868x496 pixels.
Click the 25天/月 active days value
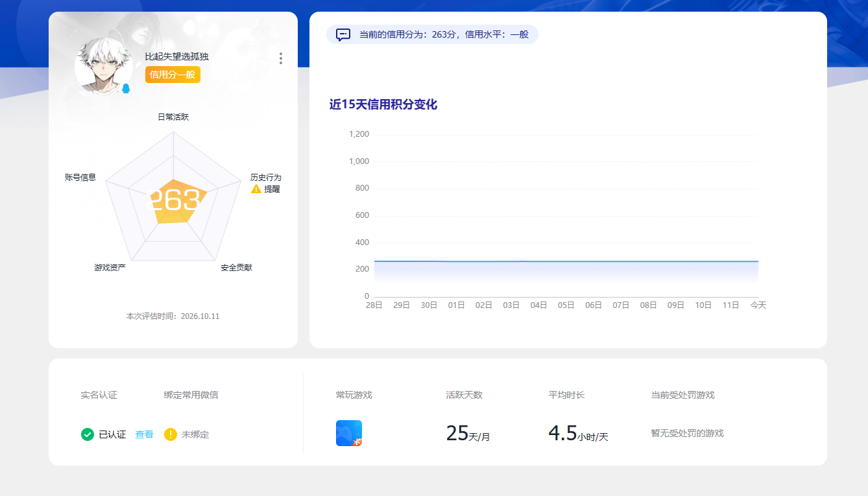[x=468, y=433]
